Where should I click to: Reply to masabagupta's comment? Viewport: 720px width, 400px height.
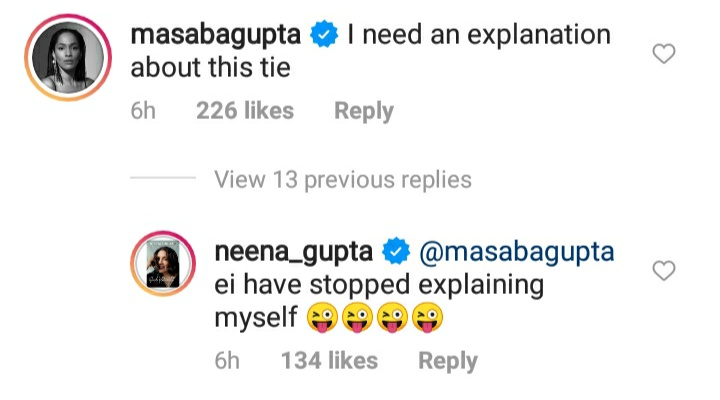pos(364,111)
